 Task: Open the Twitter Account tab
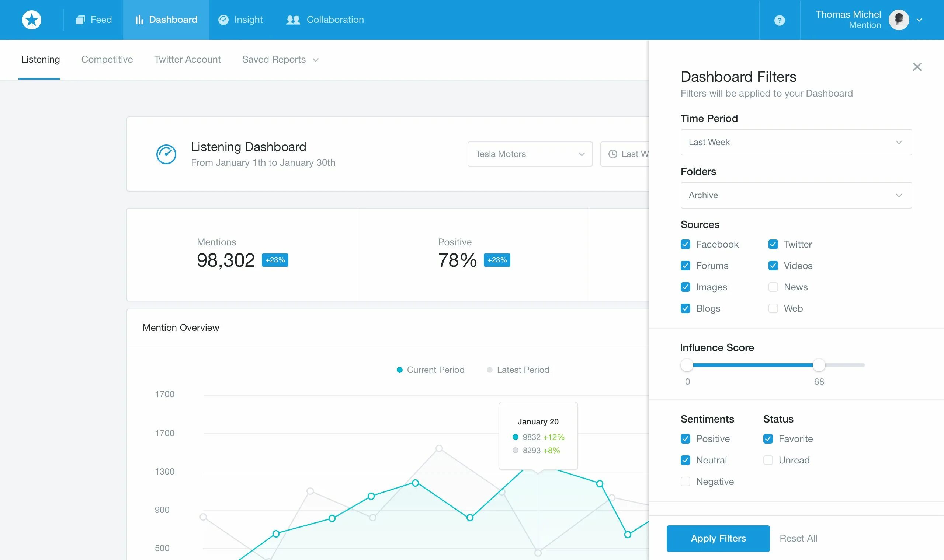[187, 60]
